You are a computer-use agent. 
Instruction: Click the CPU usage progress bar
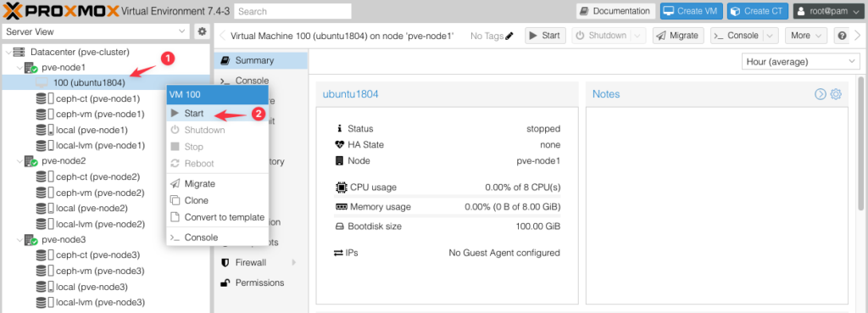(448, 195)
